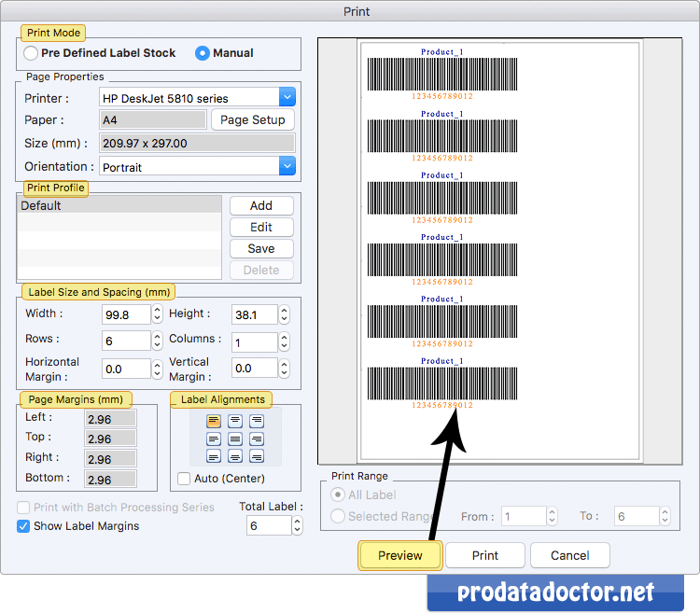The image size is (700, 613).
Task: Uncheck Show Label Margins
Action: (23, 526)
